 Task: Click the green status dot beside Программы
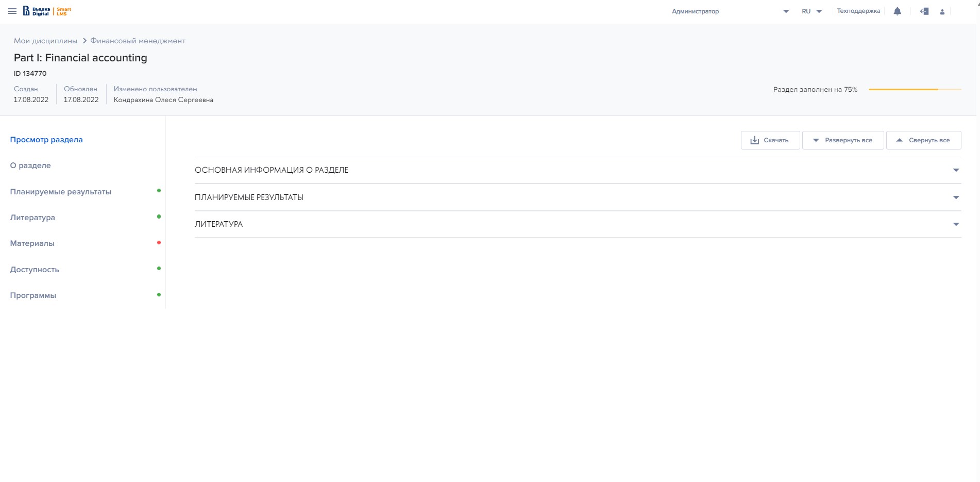pos(159,295)
